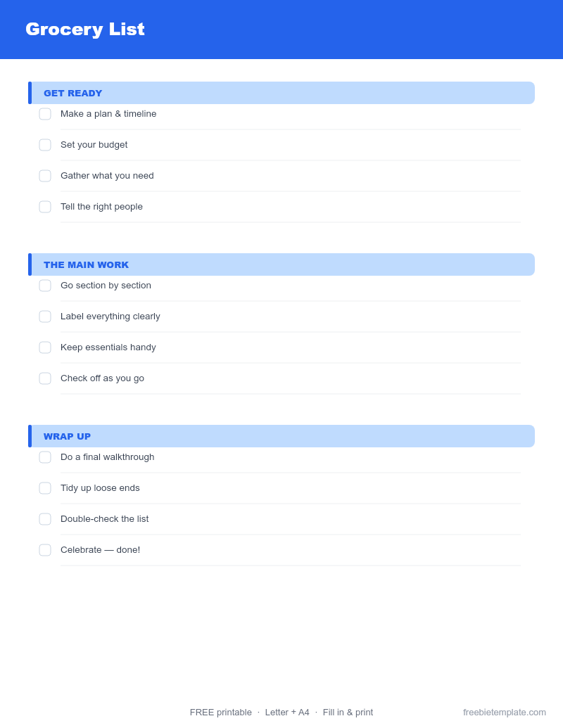Check the 'Celebrate — done!' box
The image size is (563, 728).
click(x=45, y=550)
